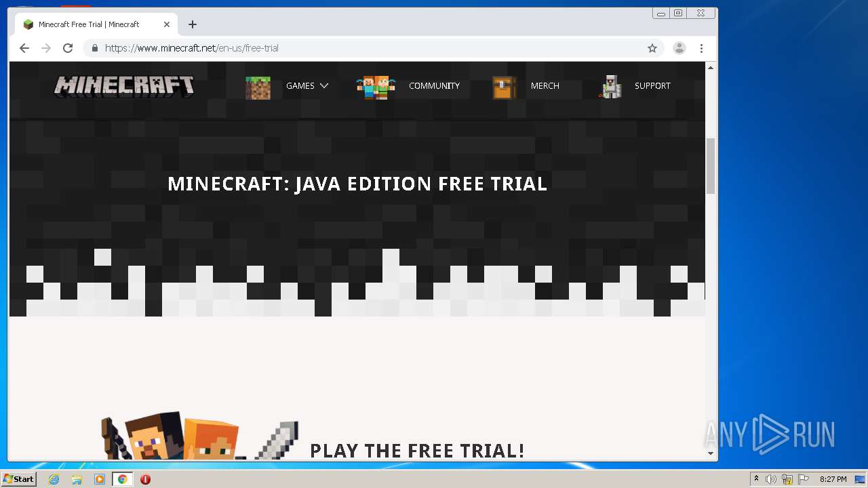This screenshot has height=488, width=868.
Task: Click the iron golem Support icon
Action: pyautogui.click(x=611, y=87)
